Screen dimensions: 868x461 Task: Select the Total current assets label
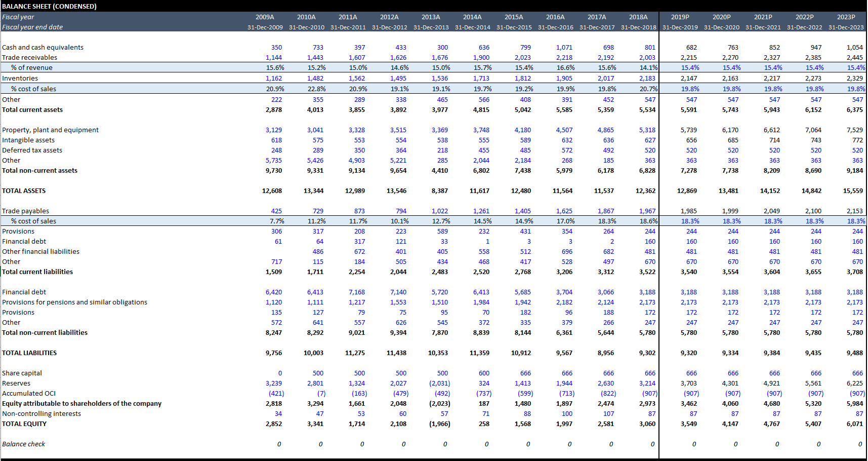pos(32,110)
